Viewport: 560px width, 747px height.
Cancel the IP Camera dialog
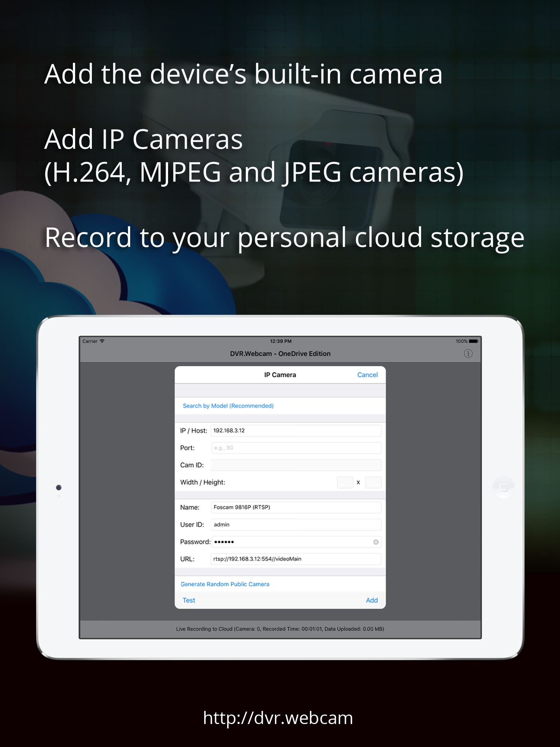[x=367, y=375]
